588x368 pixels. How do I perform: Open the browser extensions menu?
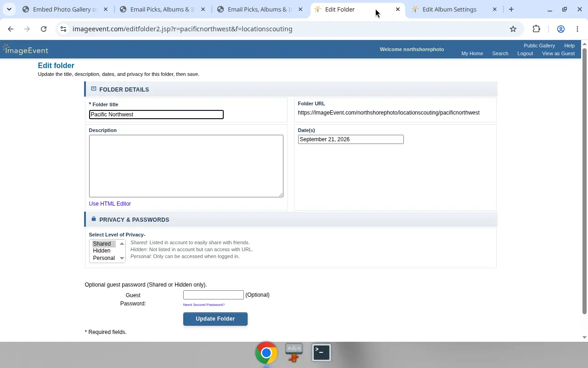click(536, 29)
